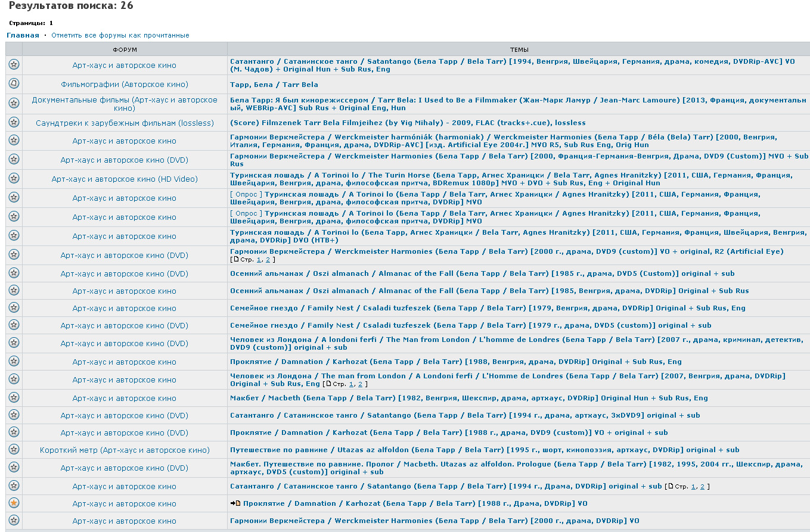Open Макбет. Путешествие по равнине. Пролог topic

click(516, 468)
